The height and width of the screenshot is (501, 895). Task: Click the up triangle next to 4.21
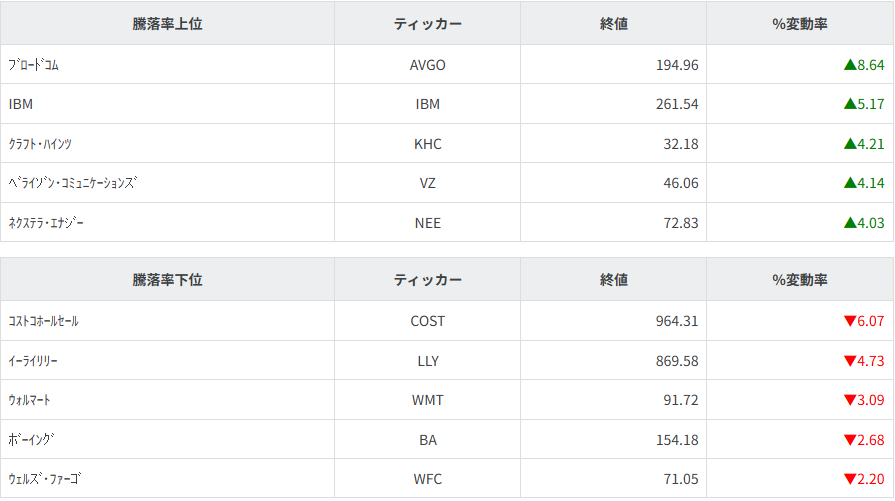coord(849,144)
